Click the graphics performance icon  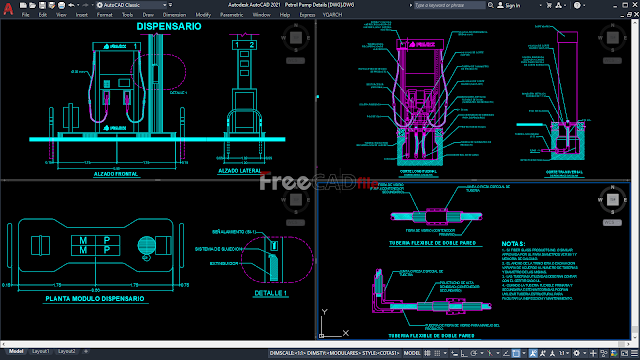(614, 353)
